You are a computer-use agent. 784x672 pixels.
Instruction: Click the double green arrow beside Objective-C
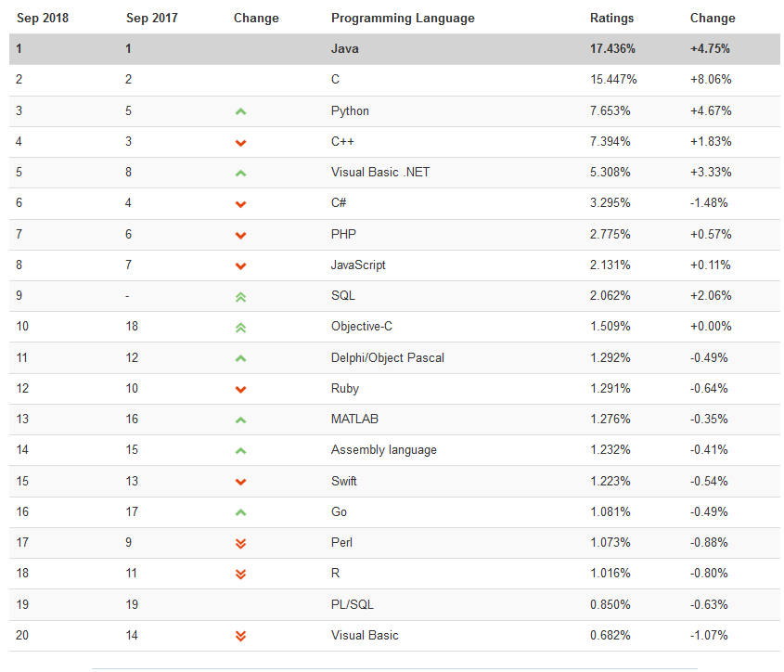point(240,329)
